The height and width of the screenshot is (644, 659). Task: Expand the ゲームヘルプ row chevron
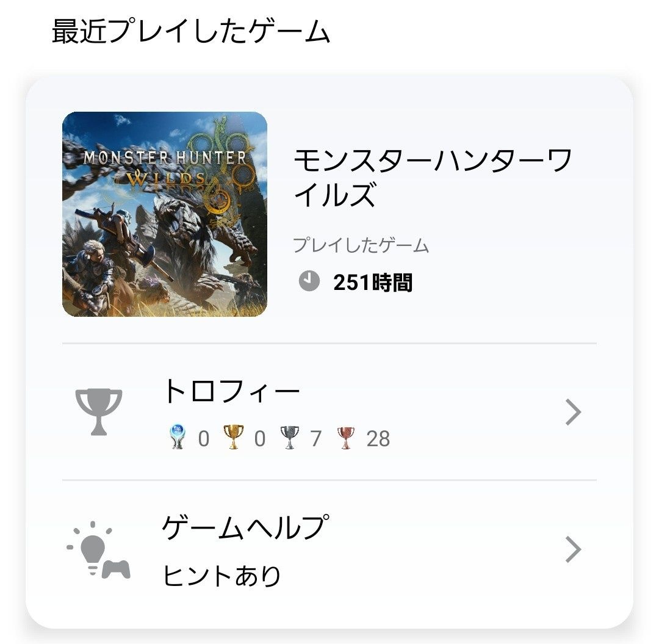(573, 549)
